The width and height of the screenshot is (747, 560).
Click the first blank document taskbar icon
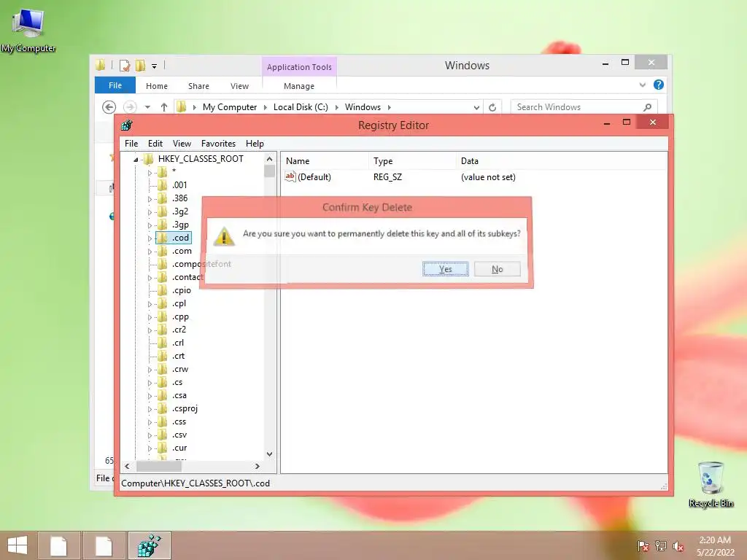click(58, 545)
